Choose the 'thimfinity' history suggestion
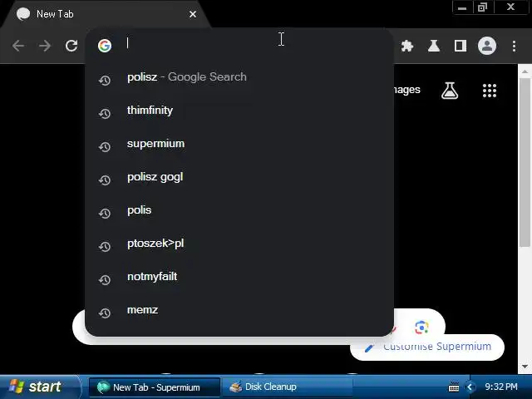Image resolution: width=532 pixels, height=399 pixels. point(239,111)
